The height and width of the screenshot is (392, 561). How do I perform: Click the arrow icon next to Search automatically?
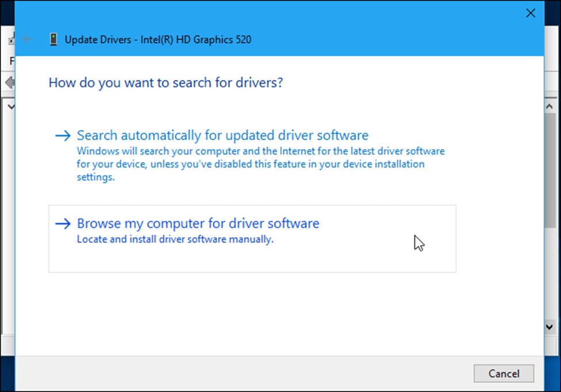[62, 136]
